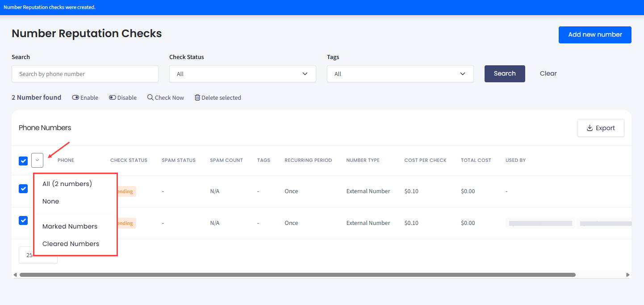Screen dimensions: 644x305
Task: Click second row External Number cell
Action: tap(368, 223)
